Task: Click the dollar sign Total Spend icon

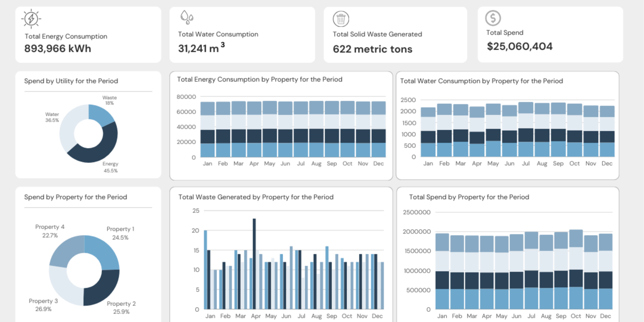Action: tap(493, 18)
